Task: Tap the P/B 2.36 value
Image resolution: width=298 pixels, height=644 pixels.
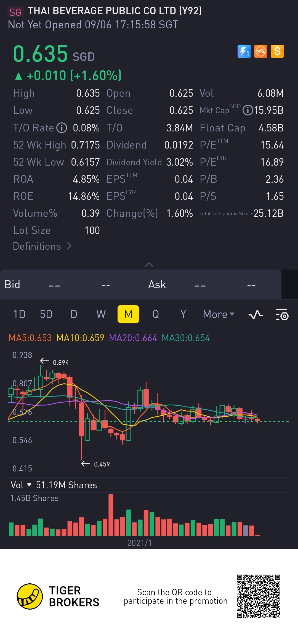Action: tap(275, 179)
